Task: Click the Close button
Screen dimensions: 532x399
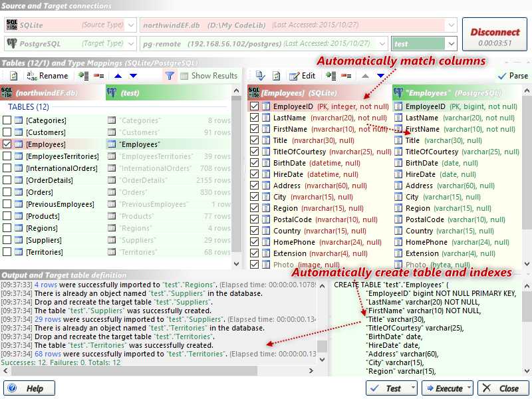Action: pyautogui.click(x=503, y=388)
